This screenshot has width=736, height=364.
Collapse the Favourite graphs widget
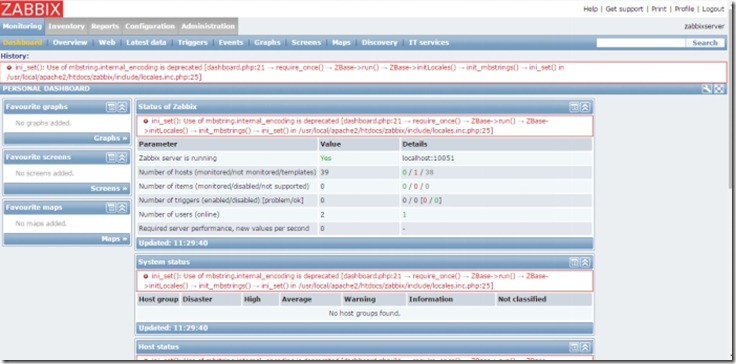122,107
